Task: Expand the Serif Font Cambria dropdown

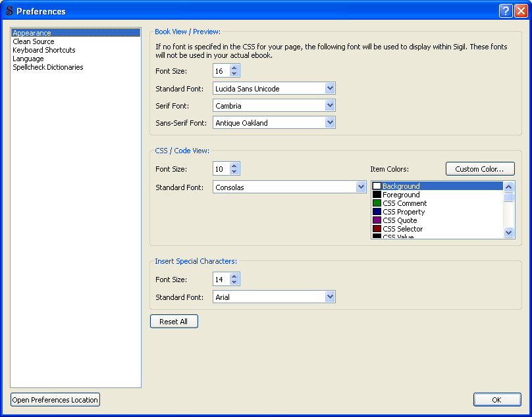Action: tap(330, 105)
